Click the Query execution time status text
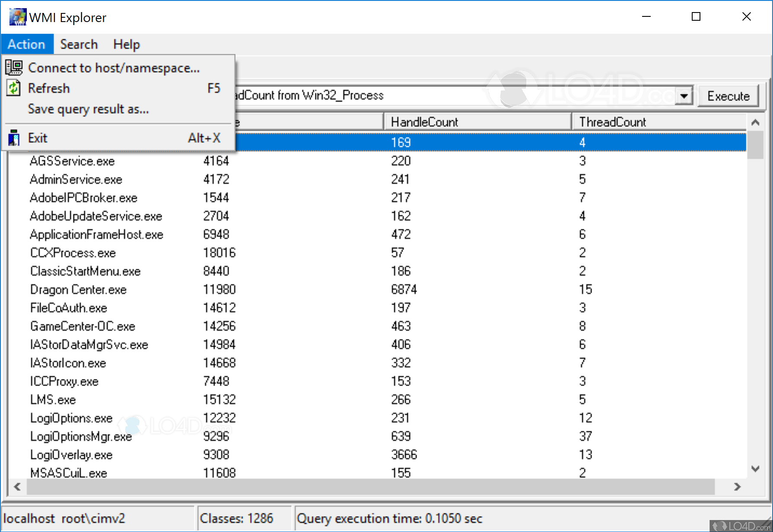The width and height of the screenshot is (773, 532). point(389,518)
